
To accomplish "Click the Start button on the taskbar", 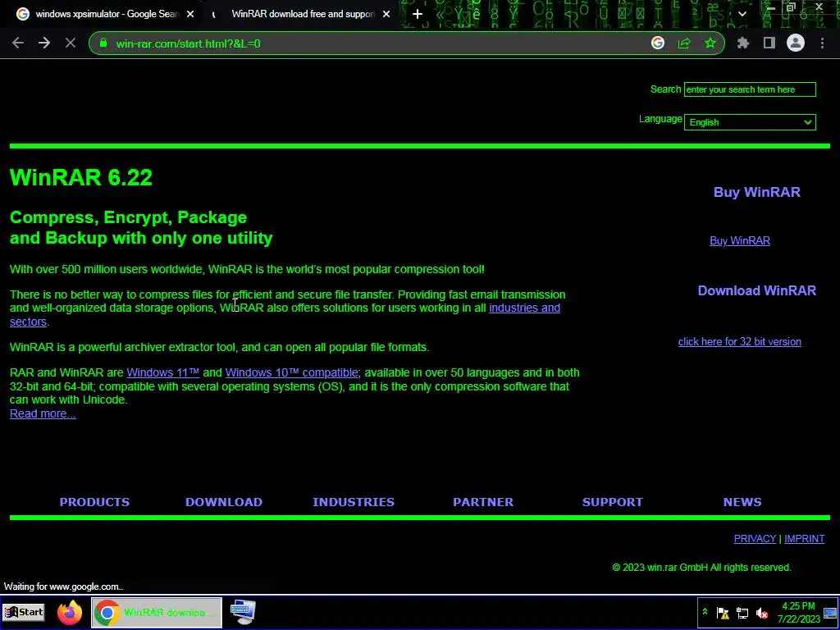I will click(x=24, y=612).
